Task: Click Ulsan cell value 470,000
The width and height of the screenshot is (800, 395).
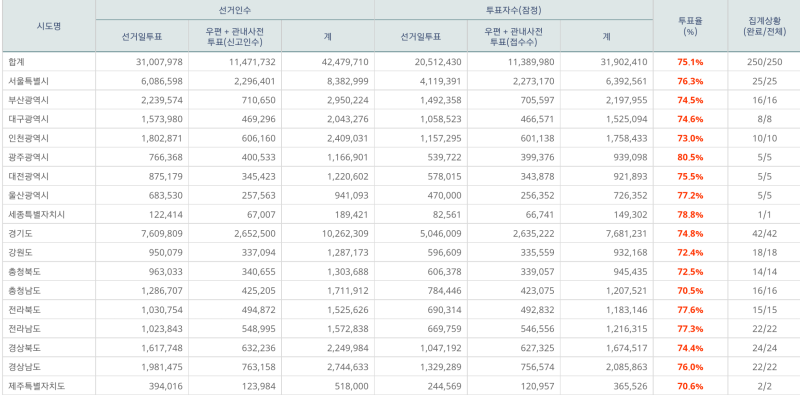Action: pyautogui.click(x=444, y=195)
